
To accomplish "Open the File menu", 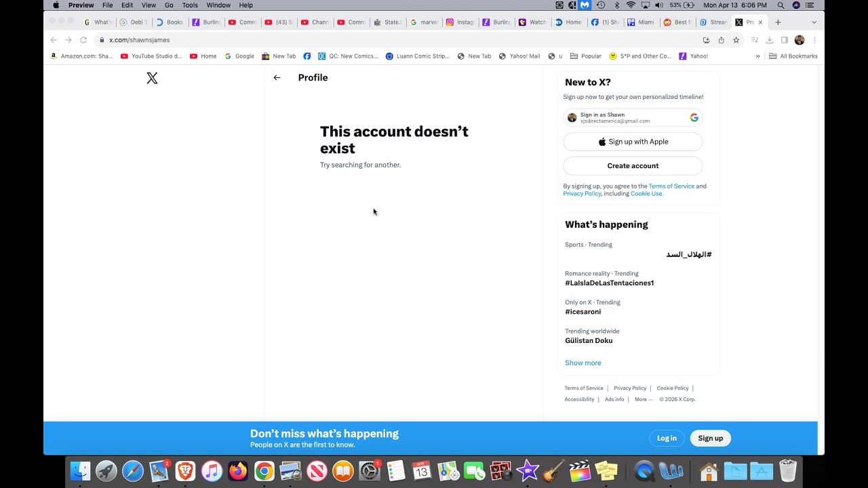I will point(108,5).
